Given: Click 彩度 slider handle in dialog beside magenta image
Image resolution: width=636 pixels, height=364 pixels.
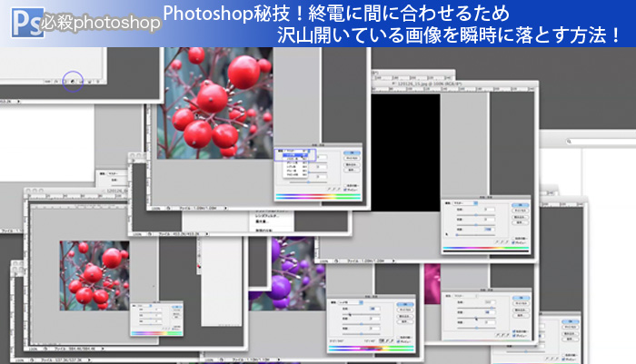Looking at the screenshot, I should 476,318.
